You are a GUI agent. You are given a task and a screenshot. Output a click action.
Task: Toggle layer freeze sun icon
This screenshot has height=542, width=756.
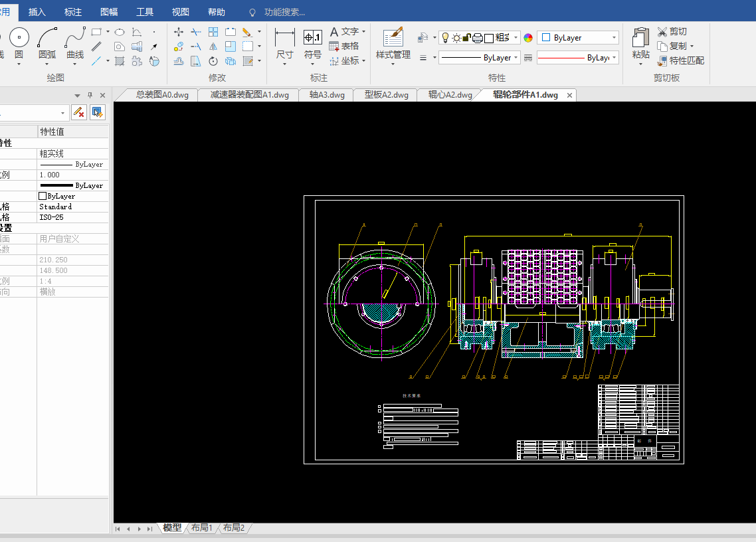[456, 38]
